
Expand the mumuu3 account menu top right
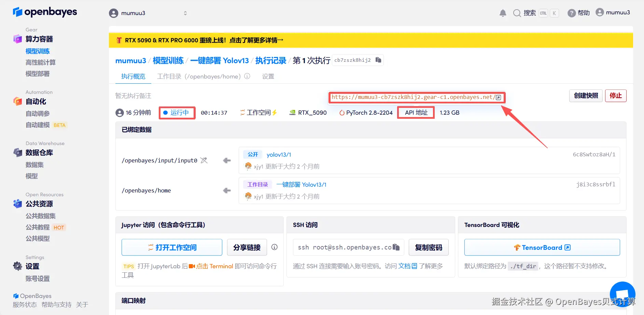(x=613, y=12)
